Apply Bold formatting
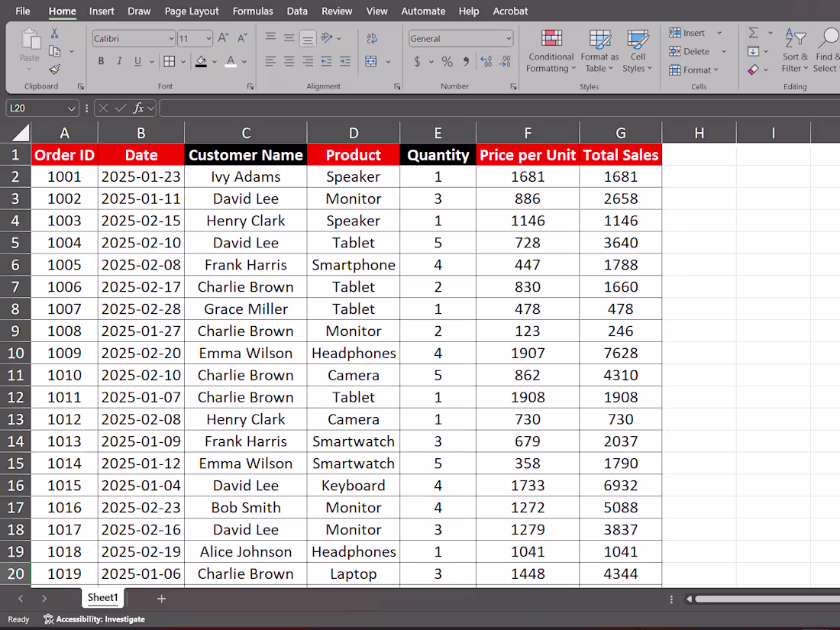The image size is (840, 630). pos(101,61)
